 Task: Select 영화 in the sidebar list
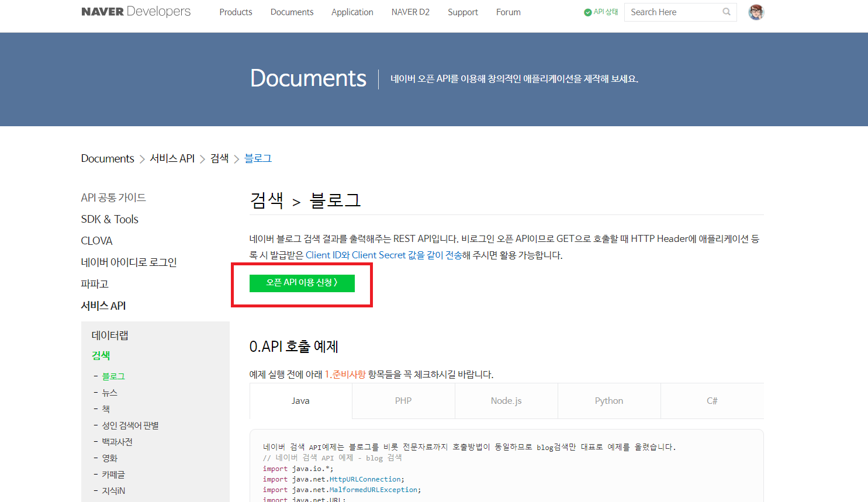[109, 458]
